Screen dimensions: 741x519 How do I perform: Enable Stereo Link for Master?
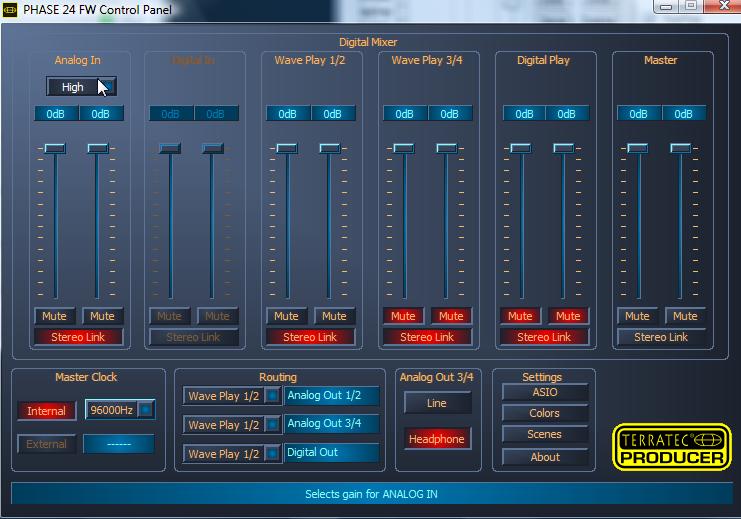pos(661,337)
